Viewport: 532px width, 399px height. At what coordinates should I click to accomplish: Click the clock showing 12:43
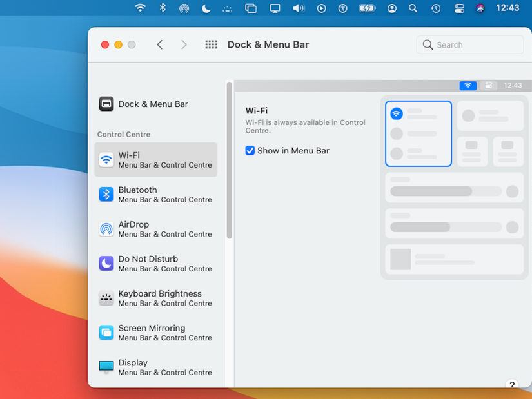pyautogui.click(x=507, y=8)
